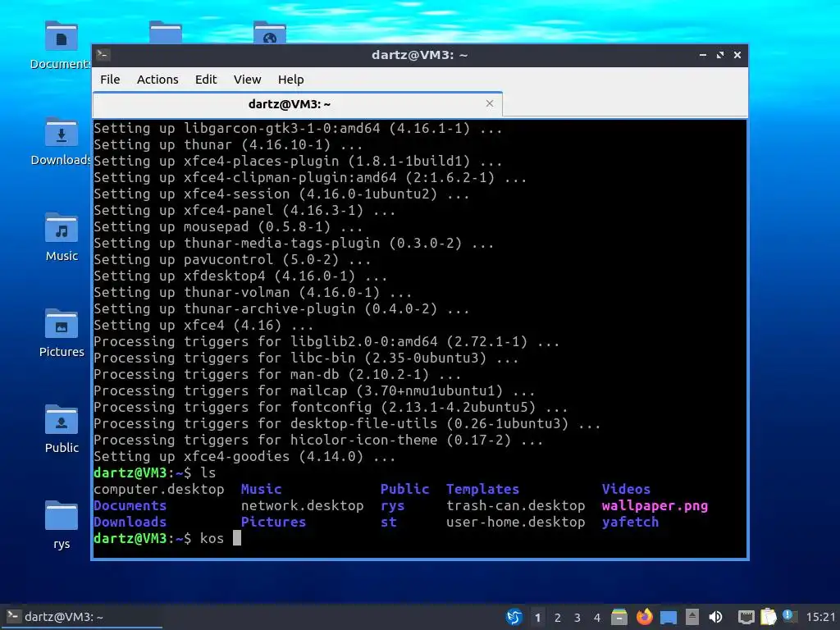Click the 'mailcap' triggers line
This screenshot has width=840, height=630.
pyautogui.click(x=314, y=390)
